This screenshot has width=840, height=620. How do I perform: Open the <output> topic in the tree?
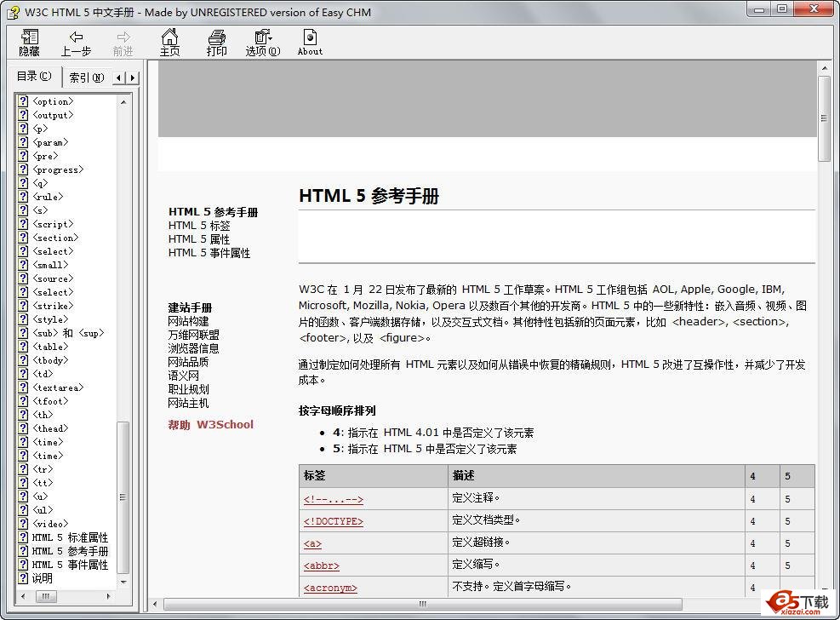(x=53, y=115)
